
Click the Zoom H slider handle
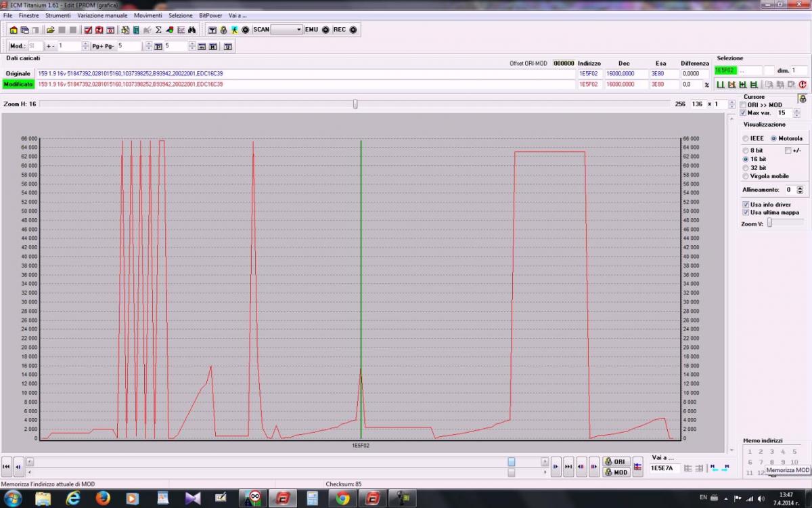pyautogui.click(x=355, y=104)
